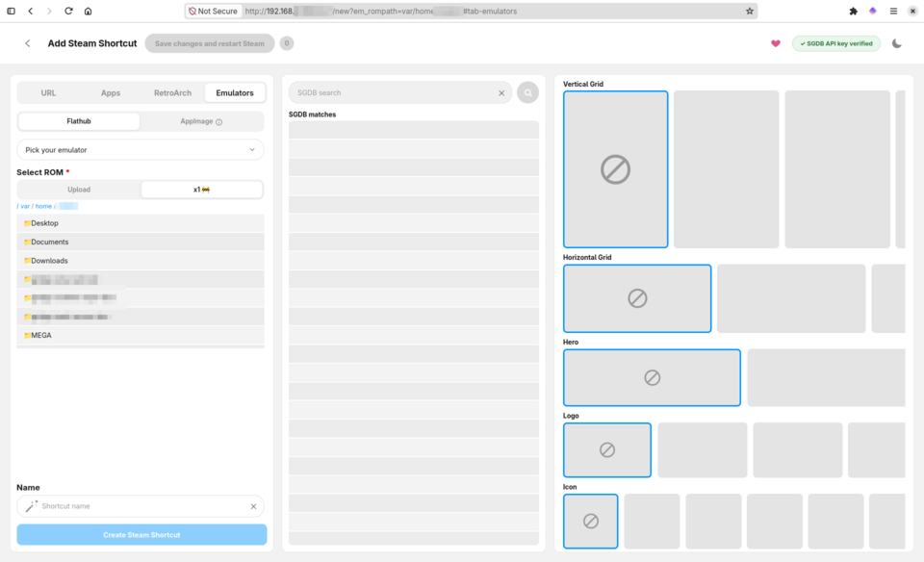Screen dimensions: 924x562
Task: Go back using the page's back chevron
Action: 27,43
